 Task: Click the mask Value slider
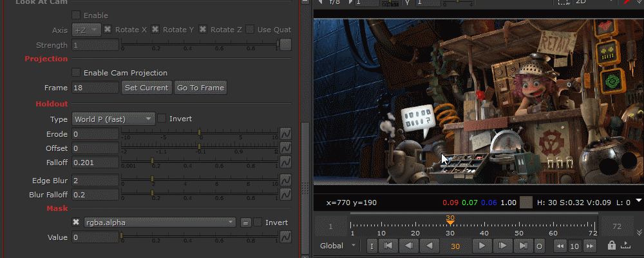[x=200, y=235]
